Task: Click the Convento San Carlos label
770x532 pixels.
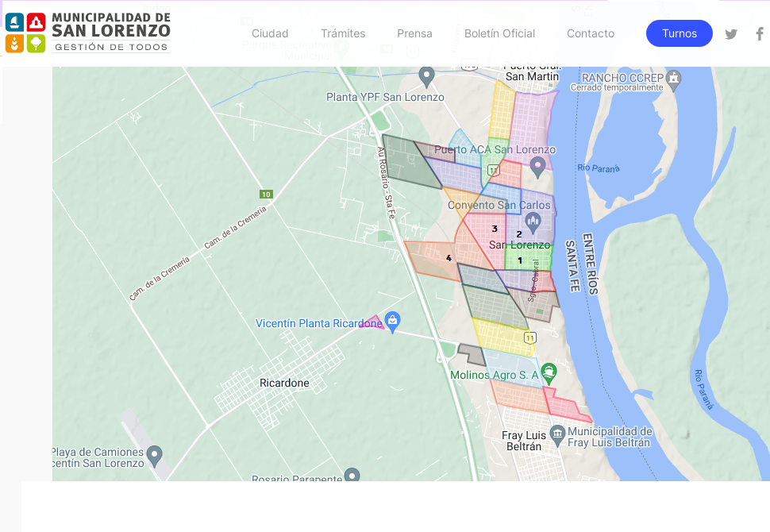Action: pyautogui.click(x=499, y=205)
